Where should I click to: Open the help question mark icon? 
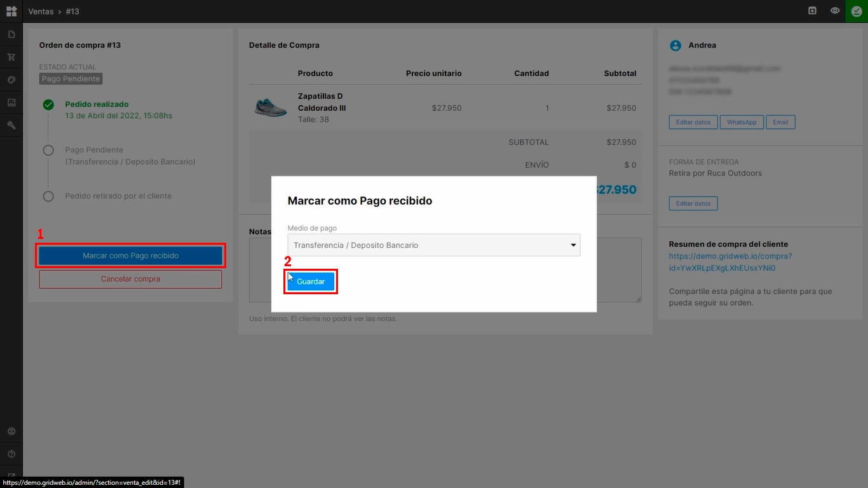click(11, 454)
